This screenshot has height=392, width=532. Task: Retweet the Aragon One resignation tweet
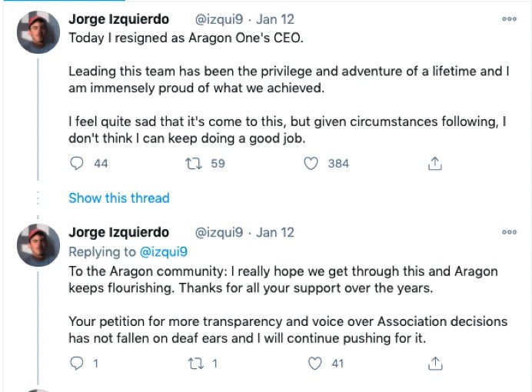[x=194, y=163]
